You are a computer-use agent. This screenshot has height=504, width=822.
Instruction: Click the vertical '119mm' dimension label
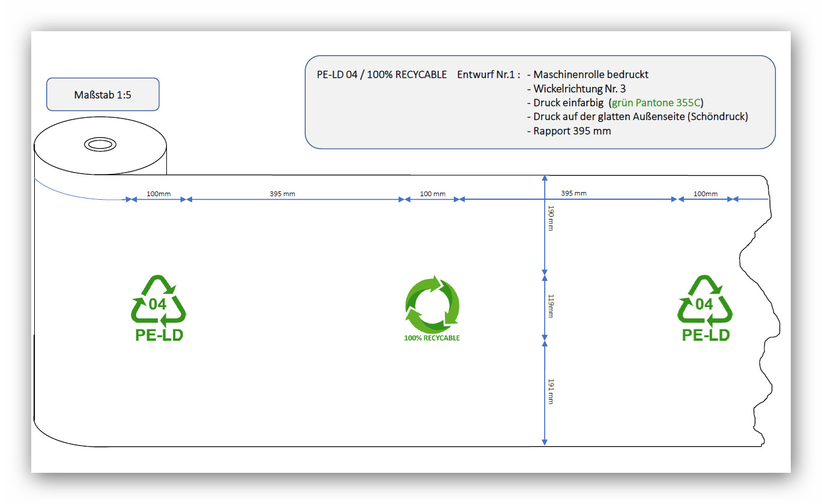click(x=551, y=305)
